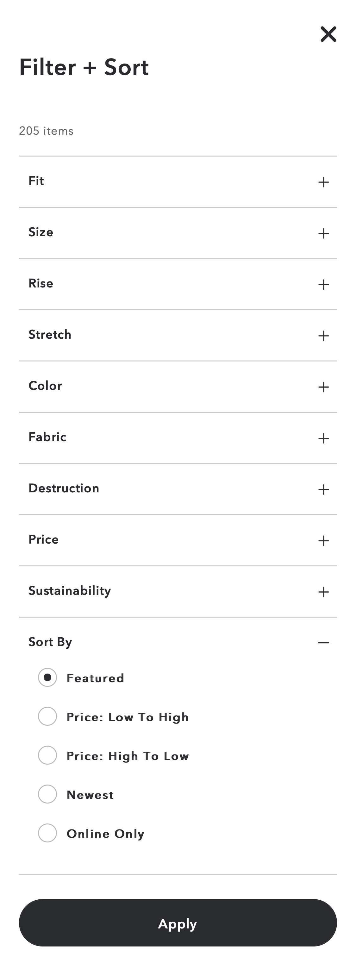356x980 pixels.
Task: Expand the Fabric filter section
Action: pos(323,438)
